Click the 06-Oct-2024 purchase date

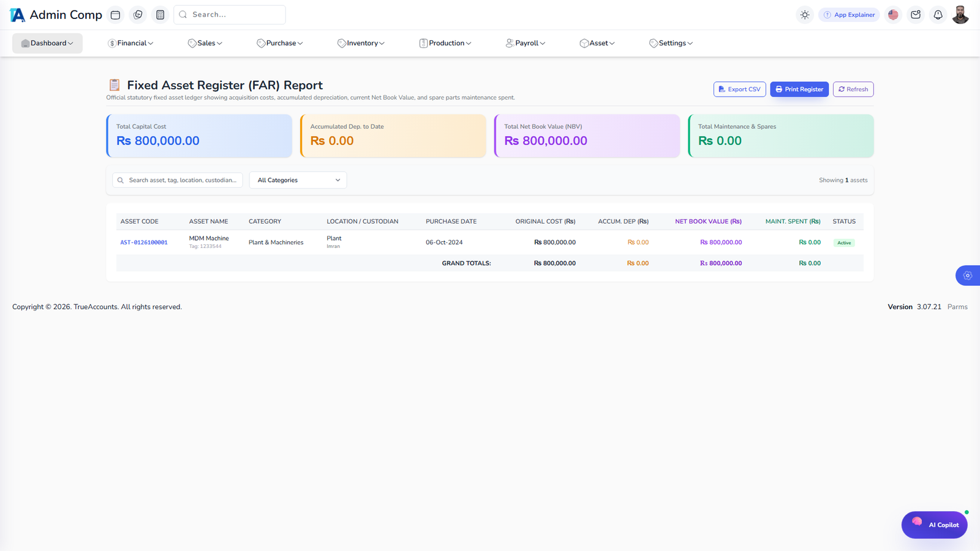pos(444,242)
